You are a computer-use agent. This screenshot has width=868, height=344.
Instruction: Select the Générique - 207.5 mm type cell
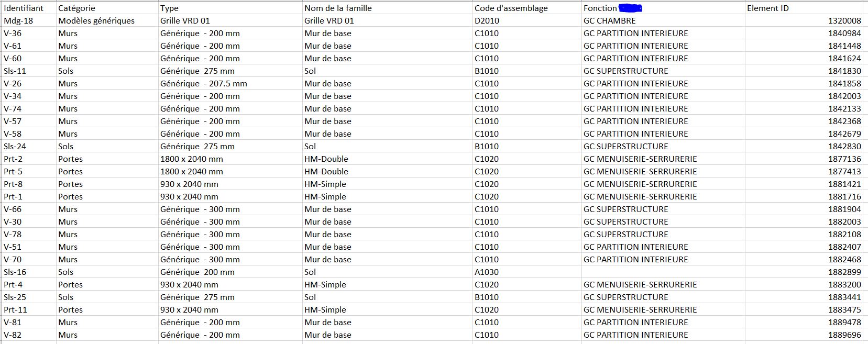coord(203,83)
